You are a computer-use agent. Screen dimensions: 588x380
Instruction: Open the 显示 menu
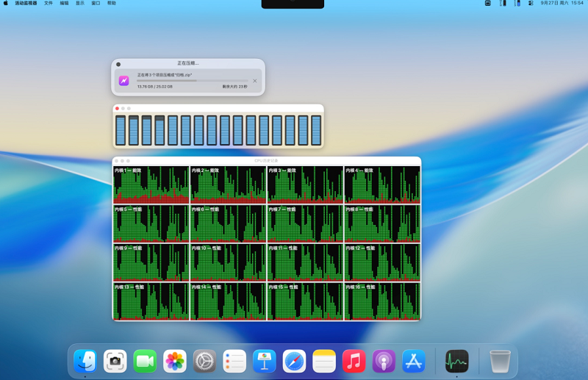80,3
